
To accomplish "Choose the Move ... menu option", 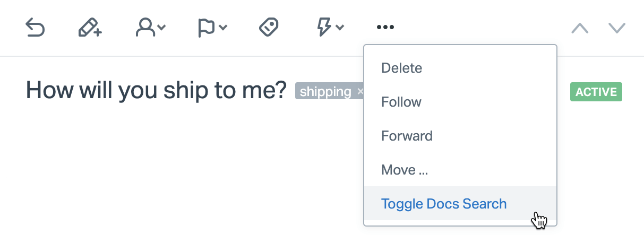I will click(x=405, y=170).
